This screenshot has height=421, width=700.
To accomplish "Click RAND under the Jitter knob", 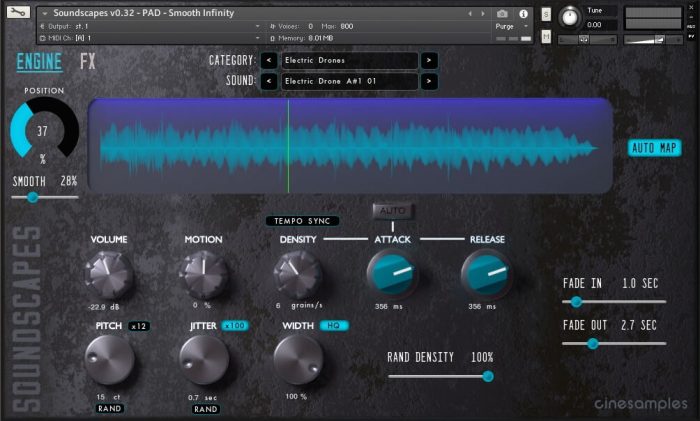I will 206,409.
